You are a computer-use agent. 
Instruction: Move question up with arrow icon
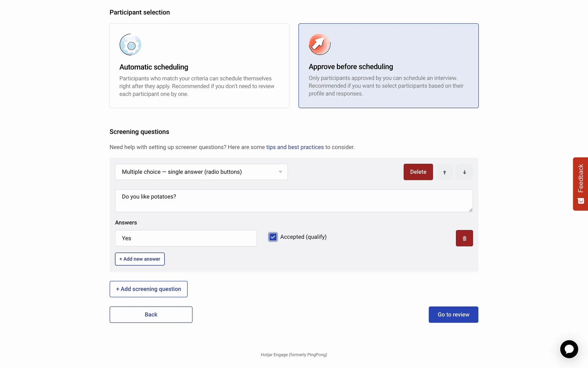coord(444,172)
